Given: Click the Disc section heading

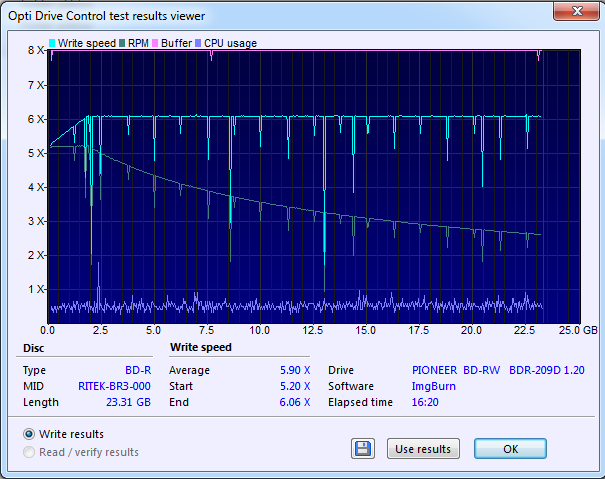Looking at the screenshot, I should click(34, 348).
